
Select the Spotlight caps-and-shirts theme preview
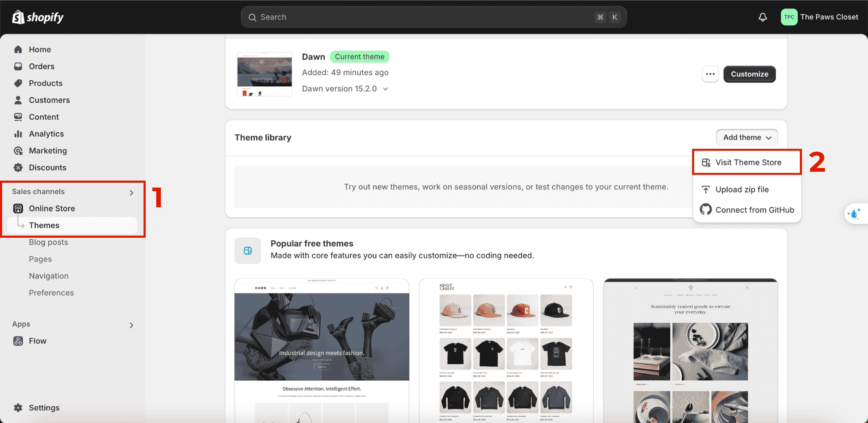[x=506, y=350]
